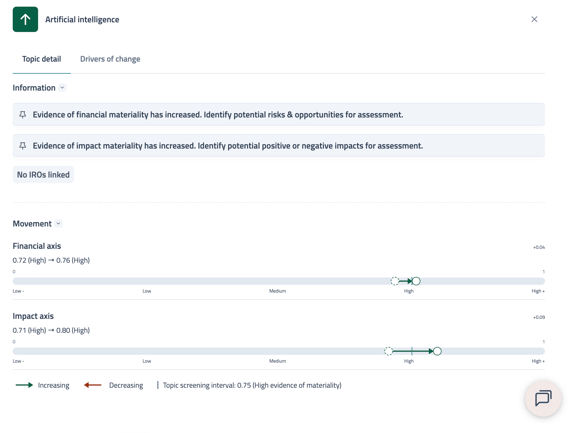Switch to Drivers of change tab
This screenshot has height=433, width=568.
110,59
